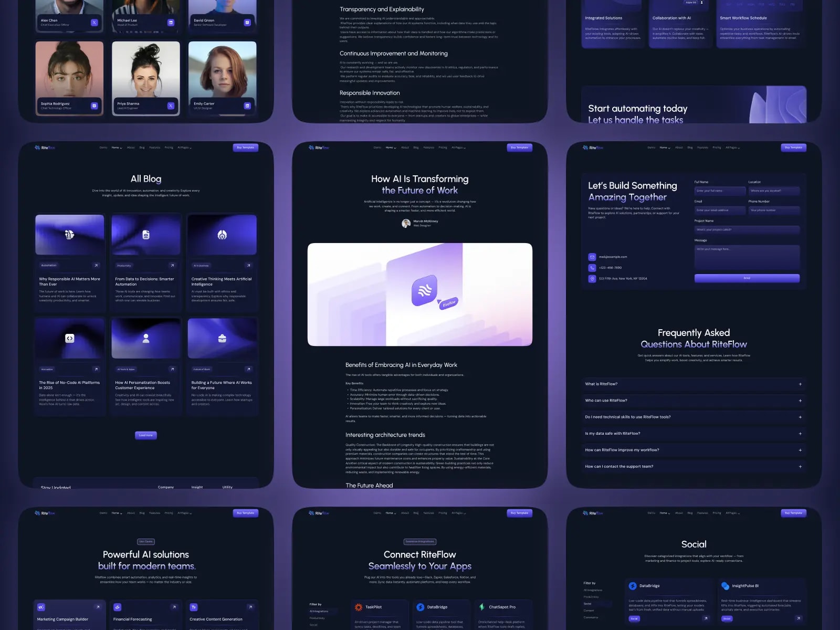This screenshot has height=630, width=840.
Task: Click the TaskPilot integration icon
Action: [x=359, y=607]
